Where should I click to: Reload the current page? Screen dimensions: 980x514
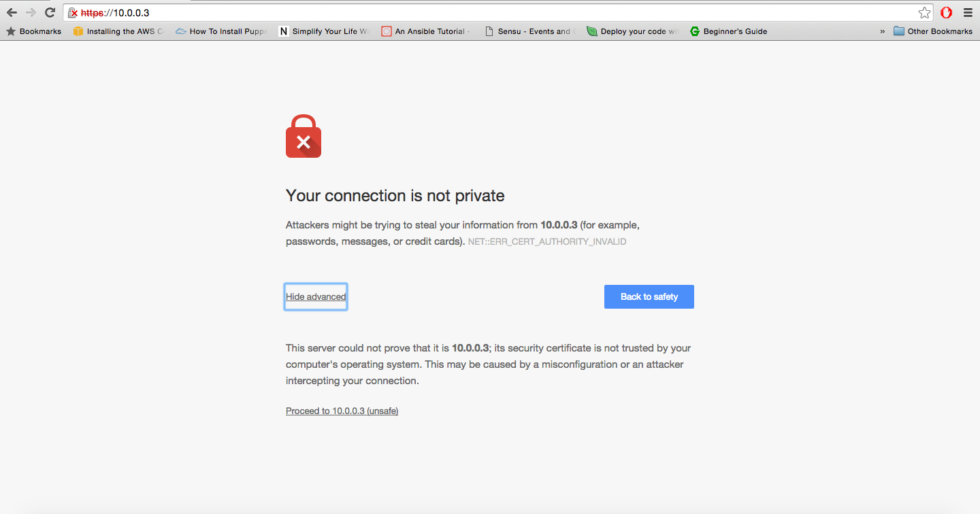click(50, 12)
